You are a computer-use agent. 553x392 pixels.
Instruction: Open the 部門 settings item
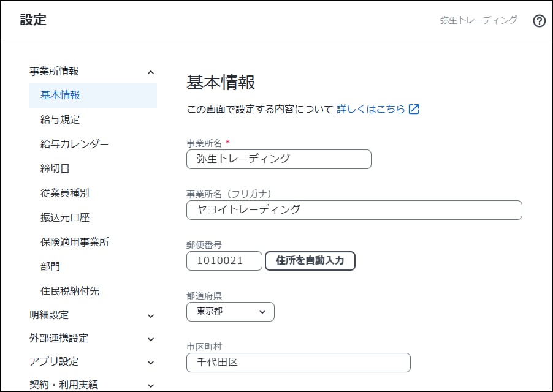pos(50,266)
